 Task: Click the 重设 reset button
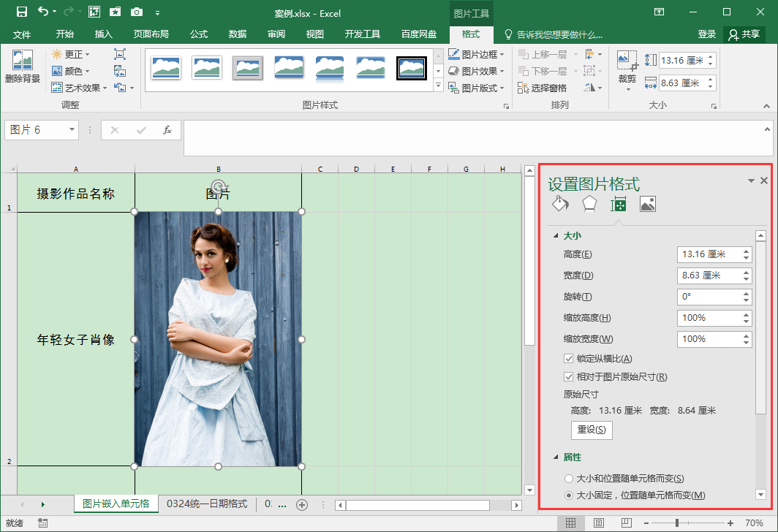pyautogui.click(x=591, y=430)
